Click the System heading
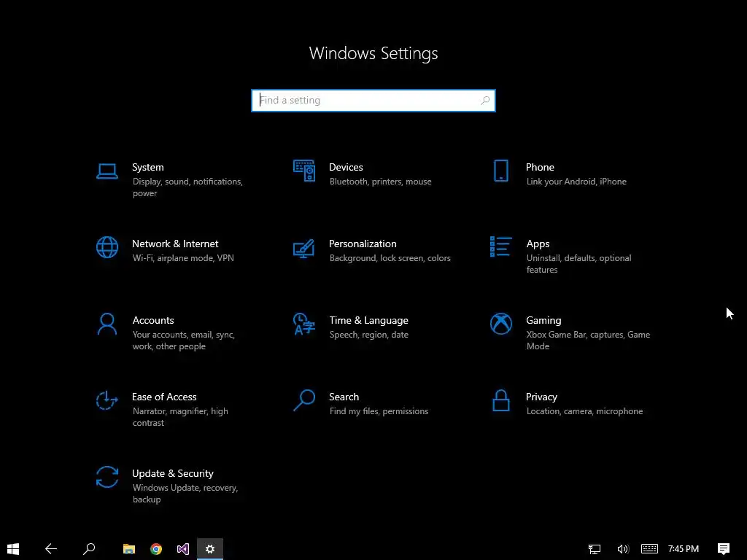This screenshot has width=747, height=560. click(147, 167)
